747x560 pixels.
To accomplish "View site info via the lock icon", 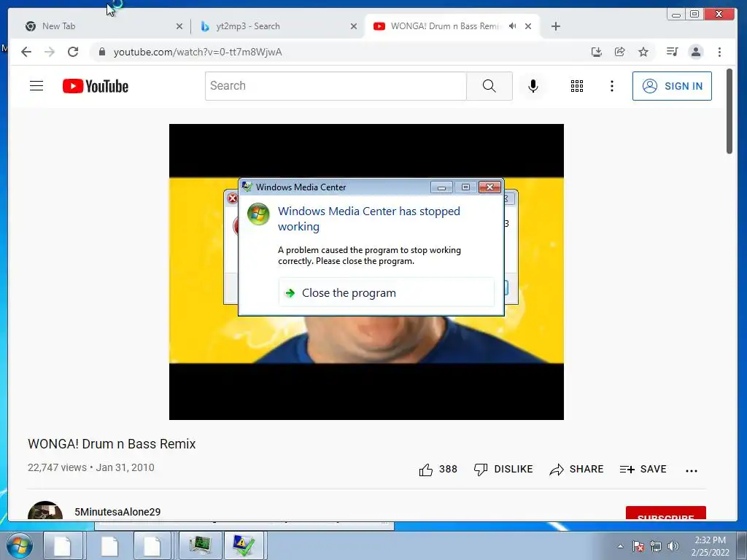I will (101, 52).
